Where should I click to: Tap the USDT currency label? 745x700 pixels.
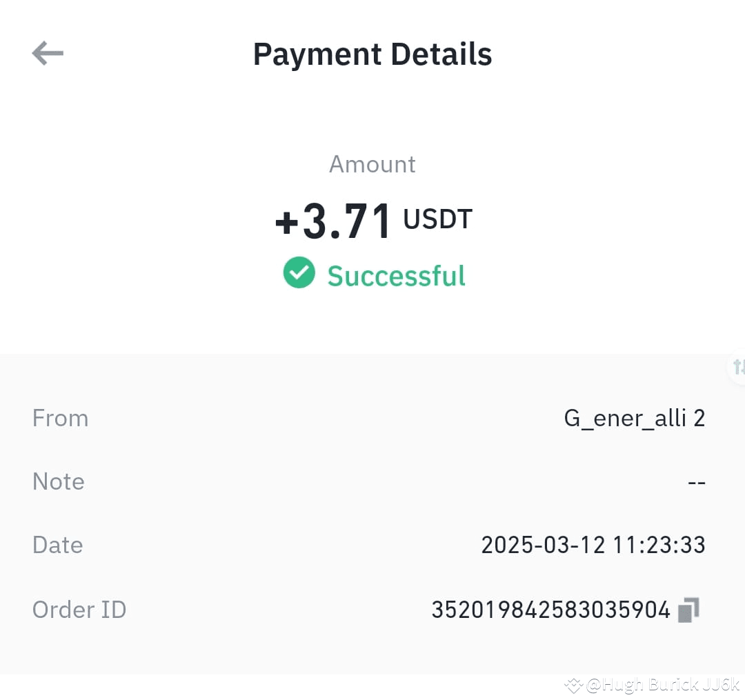tap(437, 219)
